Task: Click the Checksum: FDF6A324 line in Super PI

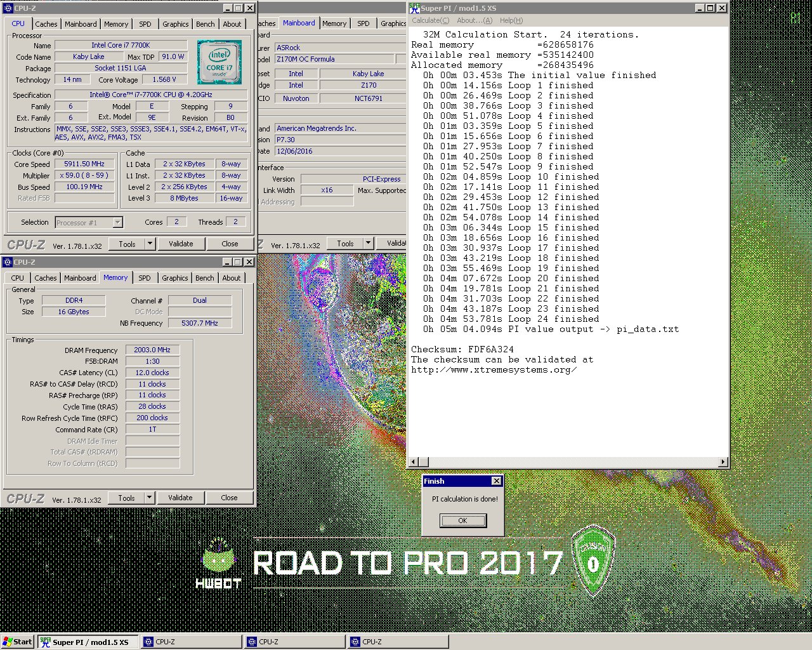Action: (x=462, y=349)
